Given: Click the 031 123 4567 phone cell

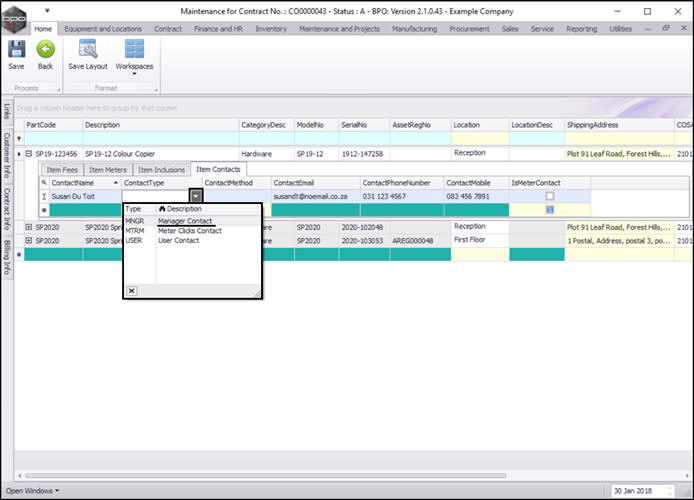Looking at the screenshot, I should (402, 196).
